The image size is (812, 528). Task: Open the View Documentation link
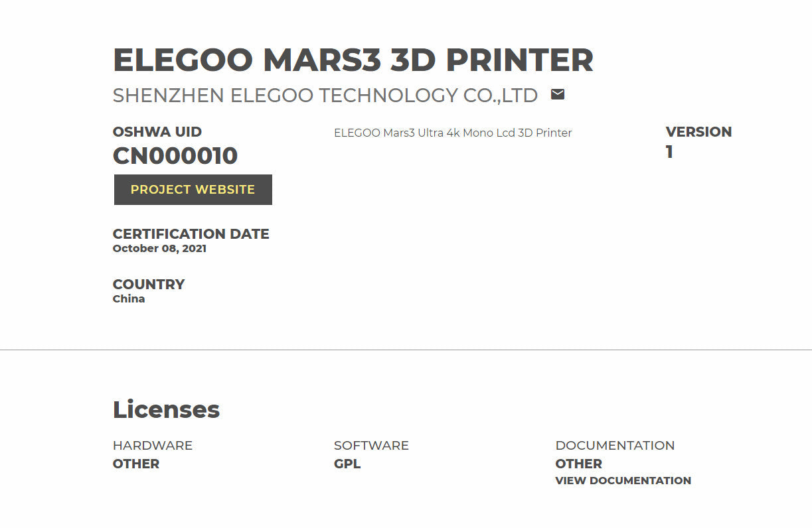[x=623, y=481]
